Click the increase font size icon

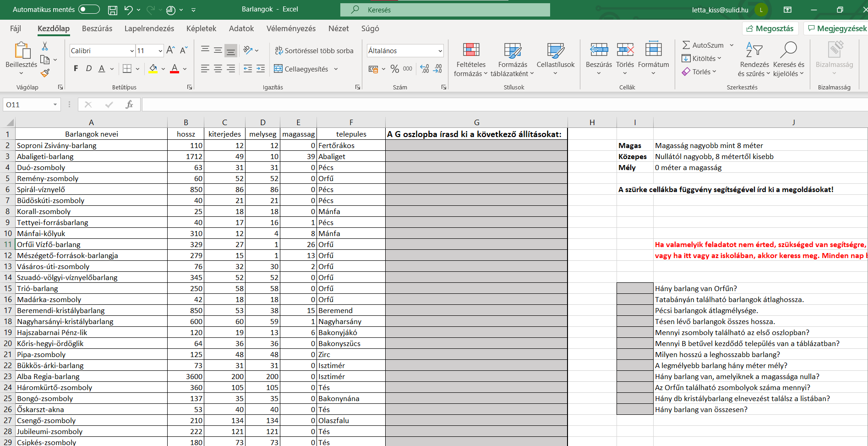170,50
